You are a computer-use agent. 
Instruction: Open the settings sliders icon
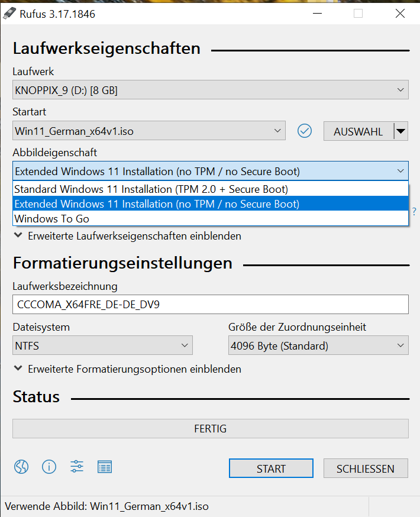pyautogui.click(x=77, y=467)
